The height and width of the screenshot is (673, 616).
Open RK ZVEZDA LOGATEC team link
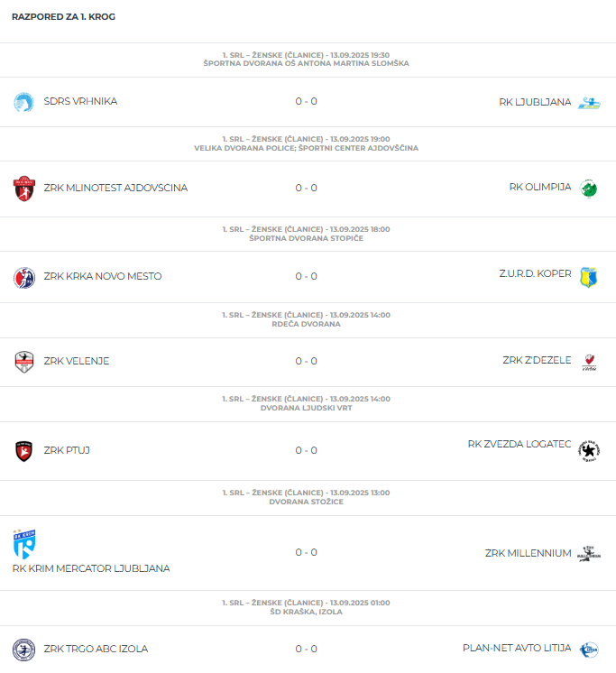pos(519,444)
